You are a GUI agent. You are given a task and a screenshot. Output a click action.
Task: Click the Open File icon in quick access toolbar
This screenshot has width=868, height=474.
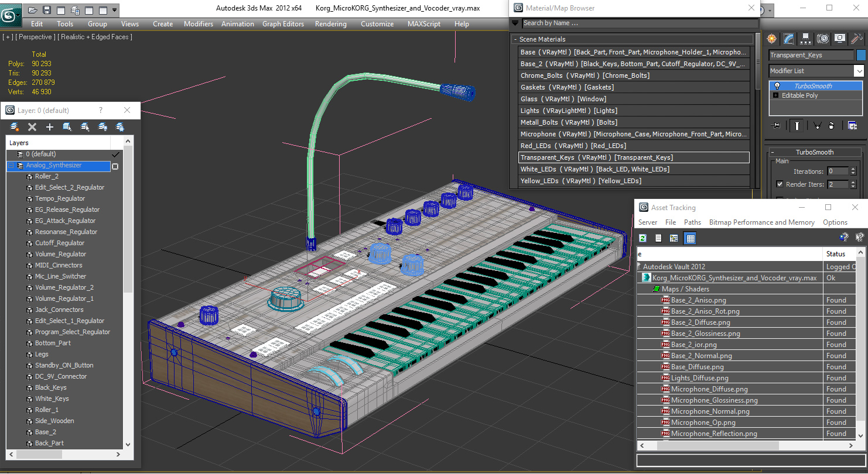coord(33,10)
